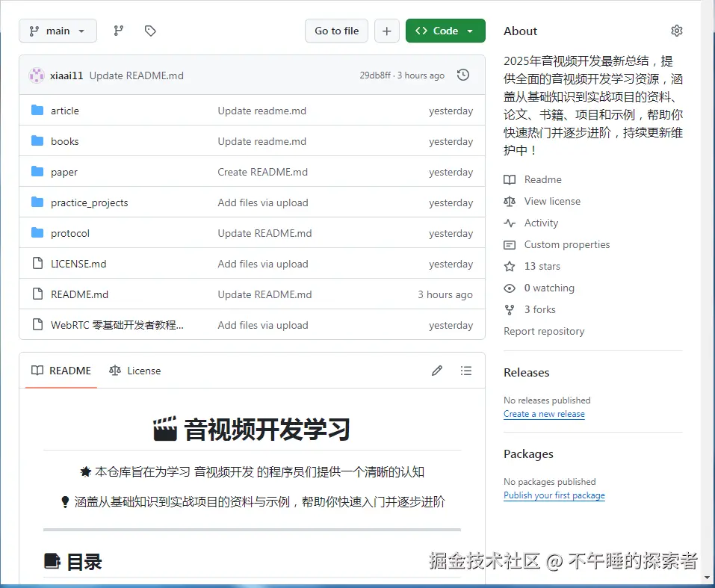Click the tags icon next to branches
The width and height of the screenshot is (715, 588).
[149, 31]
